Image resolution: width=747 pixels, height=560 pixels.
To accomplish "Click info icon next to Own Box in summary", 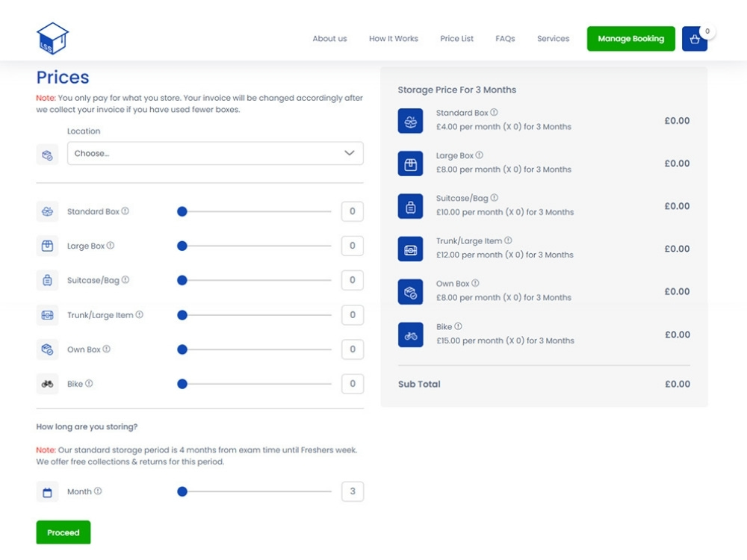I will (x=475, y=283).
